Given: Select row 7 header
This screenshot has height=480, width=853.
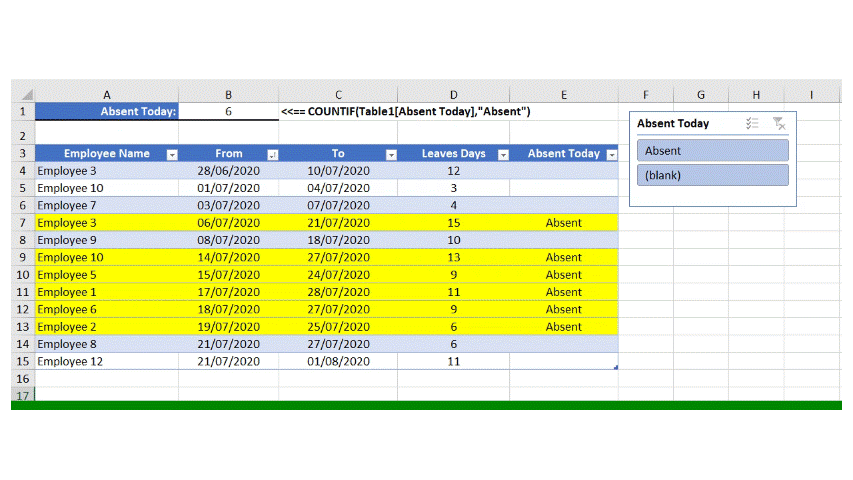Looking at the screenshot, I should click(x=23, y=223).
